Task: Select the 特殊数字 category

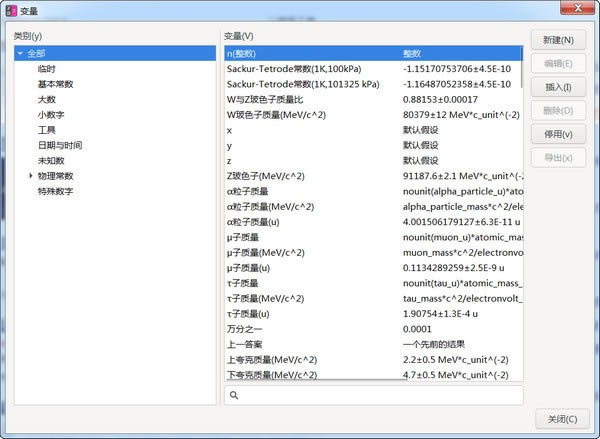Action: click(x=55, y=191)
